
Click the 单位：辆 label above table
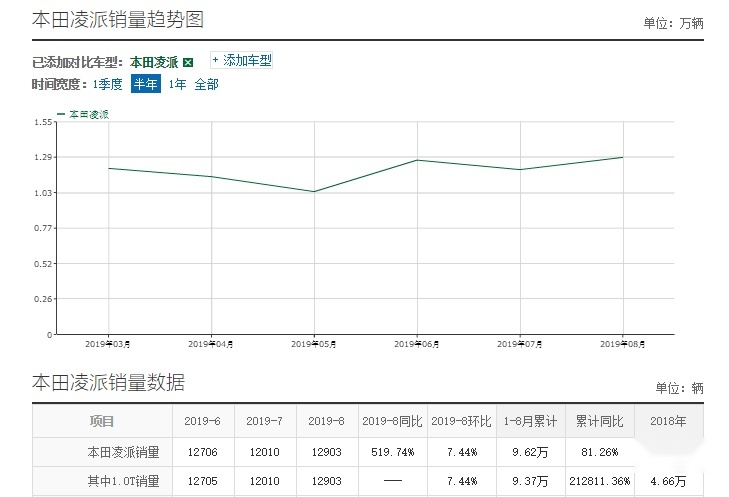[x=679, y=388]
